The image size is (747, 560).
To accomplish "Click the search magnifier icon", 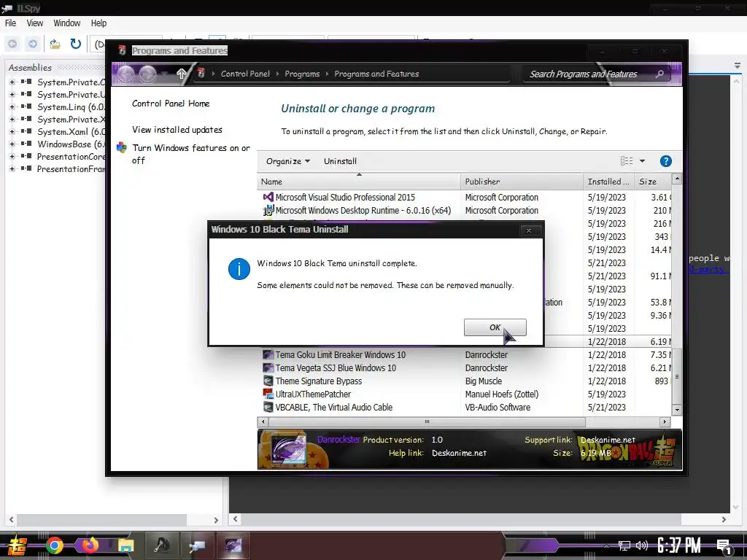I will click(x=659, y=74).
